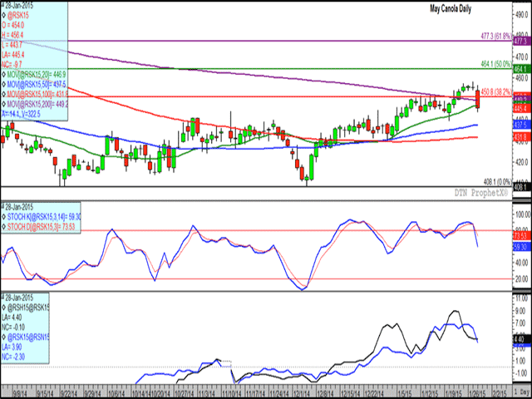
Task: Click the 1/5/15 date on the time axis
Action: click(405, 392)
